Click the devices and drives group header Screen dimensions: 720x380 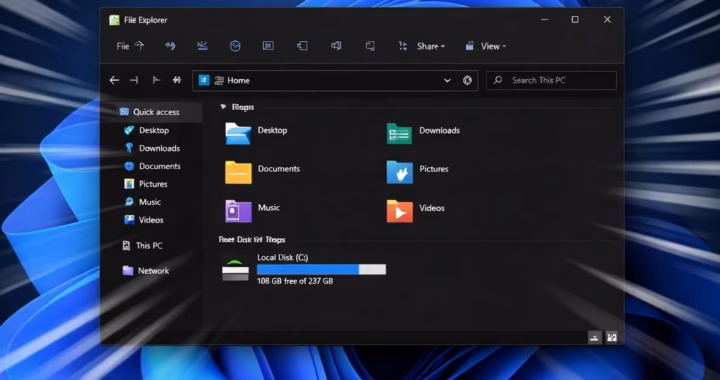pyautogui.click(x=252, y=240)
